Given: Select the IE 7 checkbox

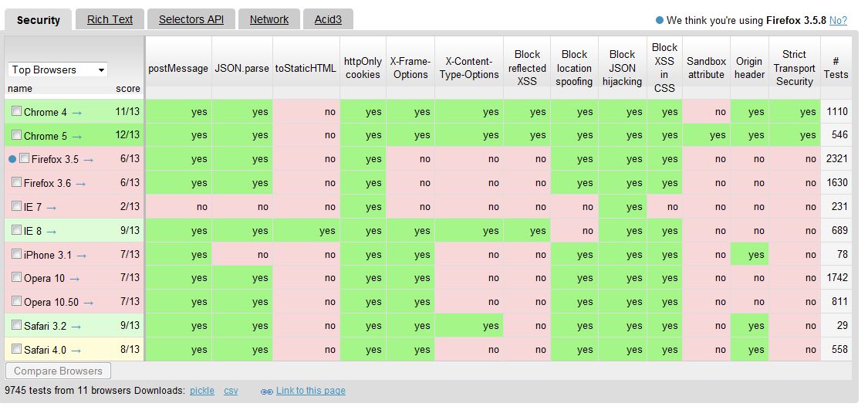Looking at the screenshot, I should [x=17, y=206].
